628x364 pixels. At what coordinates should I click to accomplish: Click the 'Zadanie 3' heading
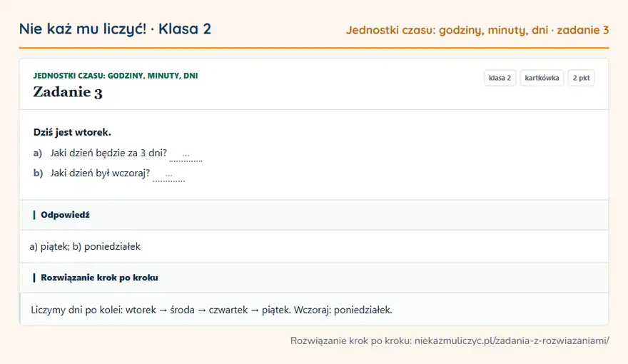(68, 92)
